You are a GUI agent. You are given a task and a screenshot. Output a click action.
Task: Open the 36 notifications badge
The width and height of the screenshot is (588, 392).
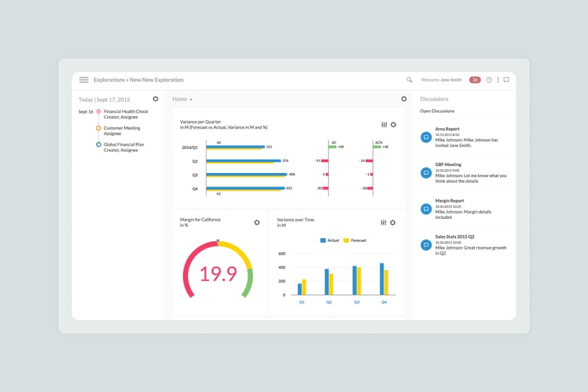coord(475,80)
